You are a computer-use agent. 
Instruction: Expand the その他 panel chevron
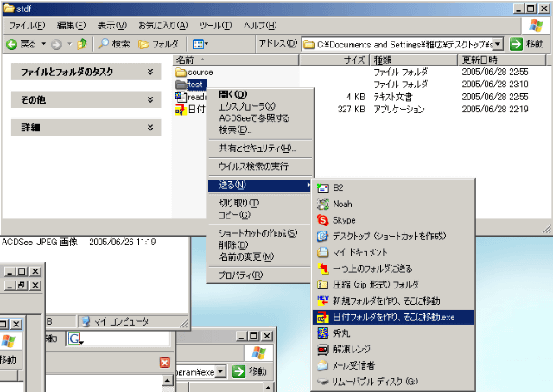151,100
